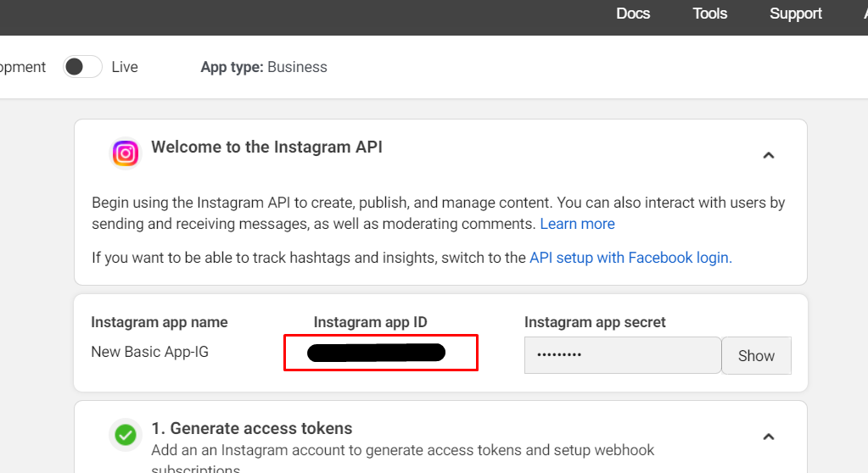This screenshot has width=868, height=473.
Task: Toggle the Live mode switch
Action: (82, 67)
